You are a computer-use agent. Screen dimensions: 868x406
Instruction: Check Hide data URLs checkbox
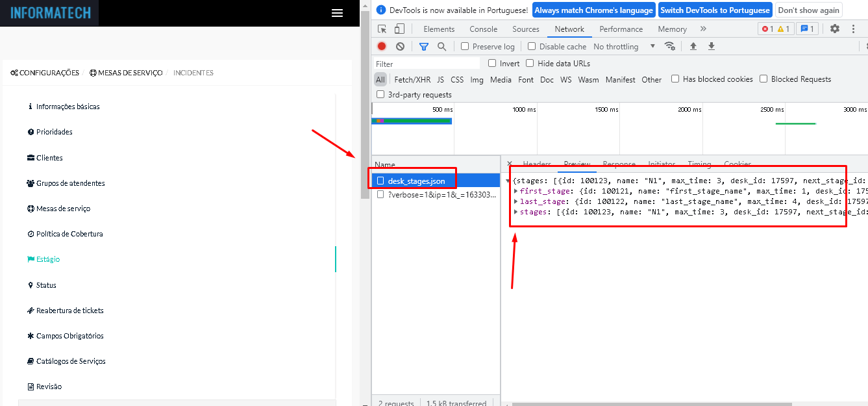click(530, 63)
